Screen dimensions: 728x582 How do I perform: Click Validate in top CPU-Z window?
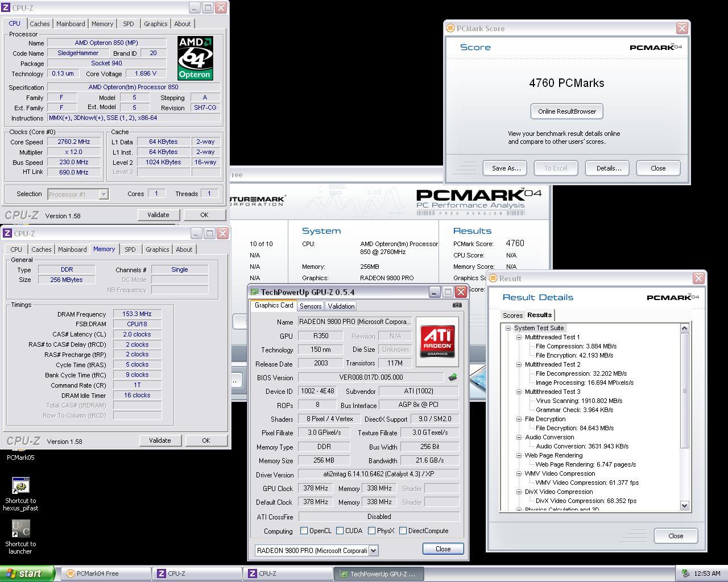[x=158, y=215]
